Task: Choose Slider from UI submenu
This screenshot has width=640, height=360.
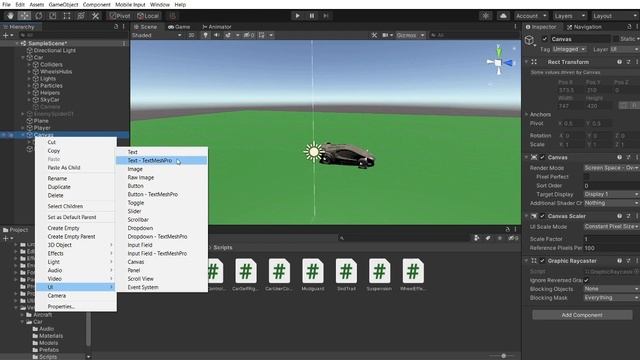Action: coord(162,211)
